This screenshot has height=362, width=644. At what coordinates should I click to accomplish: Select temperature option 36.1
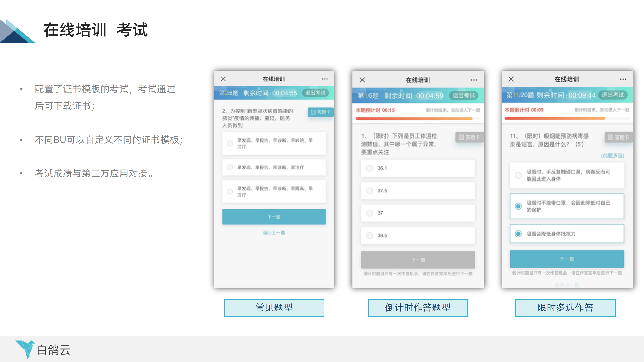click(x=418, y=168)
